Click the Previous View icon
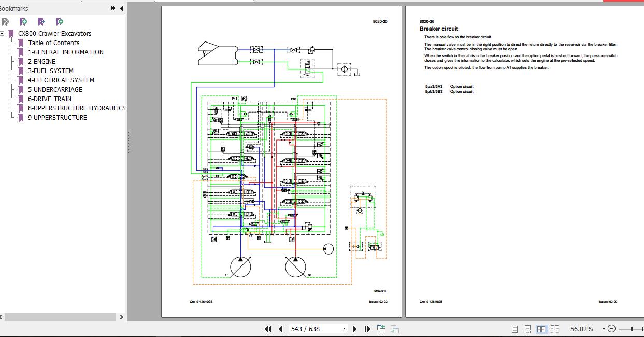644x337 pixels. pos(381,329)
